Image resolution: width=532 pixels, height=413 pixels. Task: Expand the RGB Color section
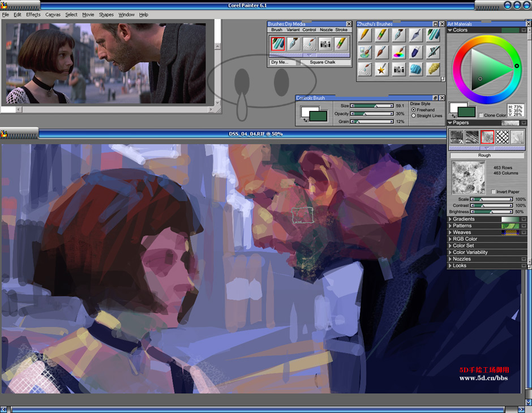pos(450,239)
